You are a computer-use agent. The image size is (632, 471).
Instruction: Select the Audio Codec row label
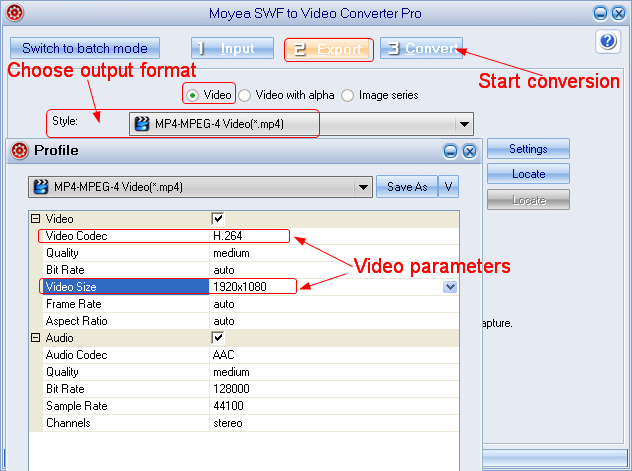(77, 355)
